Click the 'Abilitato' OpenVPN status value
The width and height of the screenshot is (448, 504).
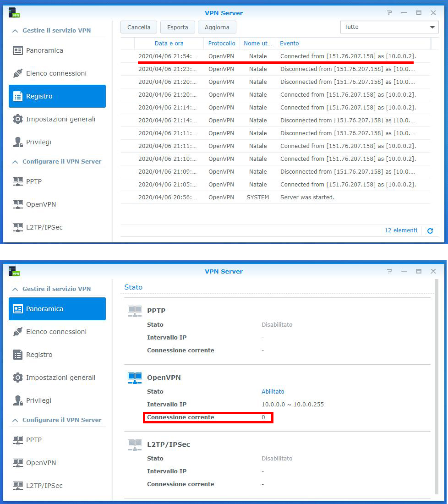click(x=273, y=391)
